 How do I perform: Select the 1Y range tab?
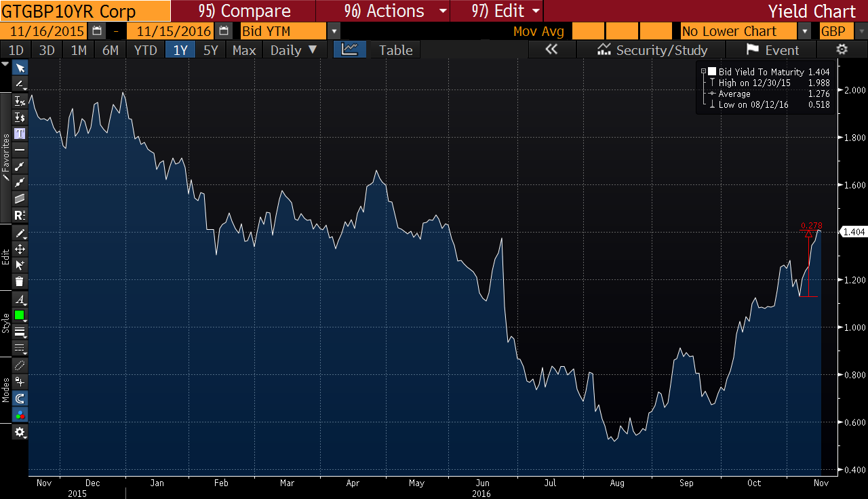click(180, 49)
